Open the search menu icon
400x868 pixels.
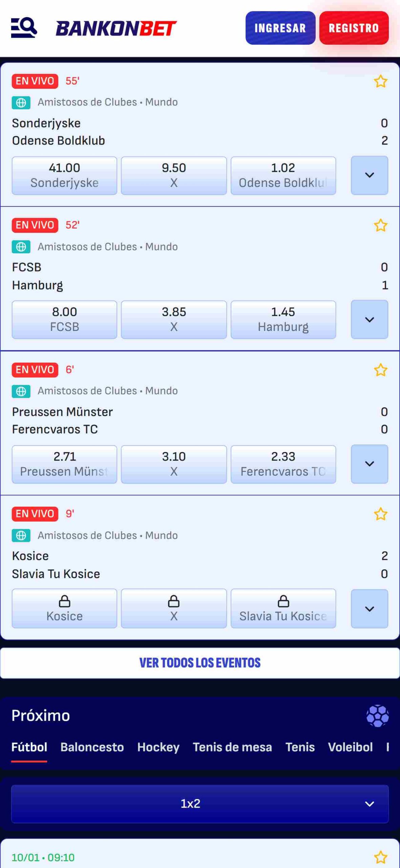[24, 28]
